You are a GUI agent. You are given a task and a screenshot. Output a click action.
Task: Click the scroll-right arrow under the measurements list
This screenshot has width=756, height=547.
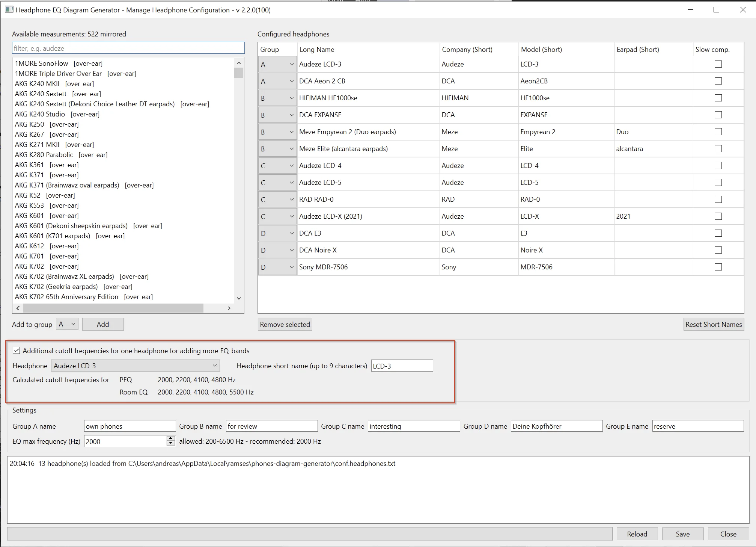[229, 308]
